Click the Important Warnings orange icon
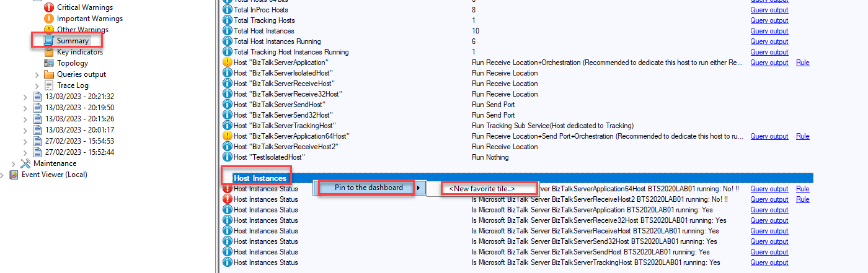 [x=49, y=19]
